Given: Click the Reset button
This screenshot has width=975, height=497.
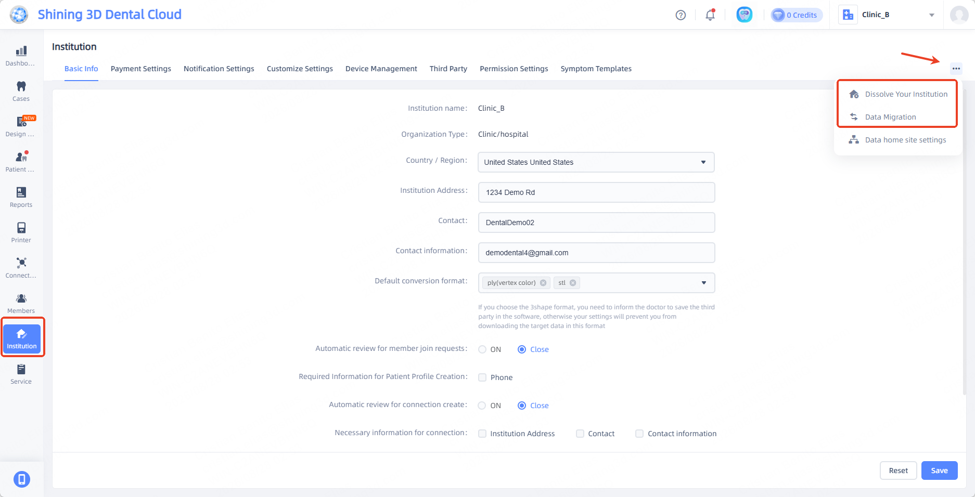Looking at the screenshot, I should (899, 470).
